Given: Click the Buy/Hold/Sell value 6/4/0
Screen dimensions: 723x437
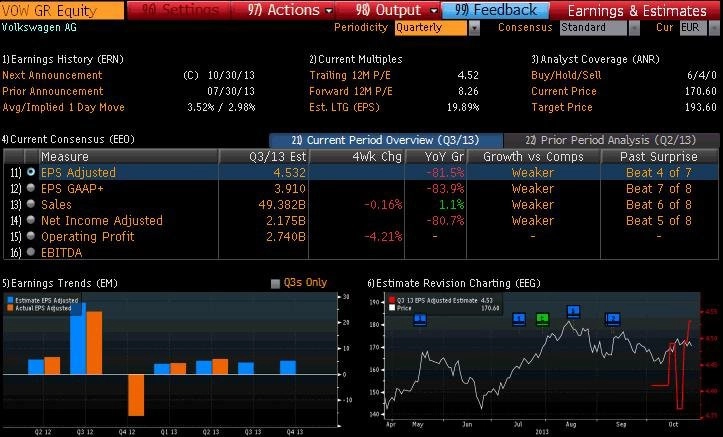Looking at the screenshot, I should tap(702, 75).
